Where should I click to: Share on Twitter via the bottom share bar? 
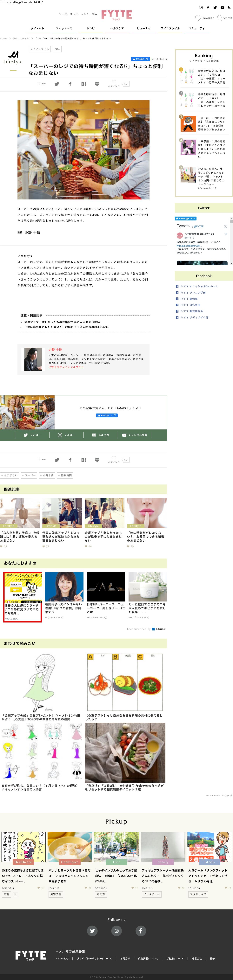57,460
